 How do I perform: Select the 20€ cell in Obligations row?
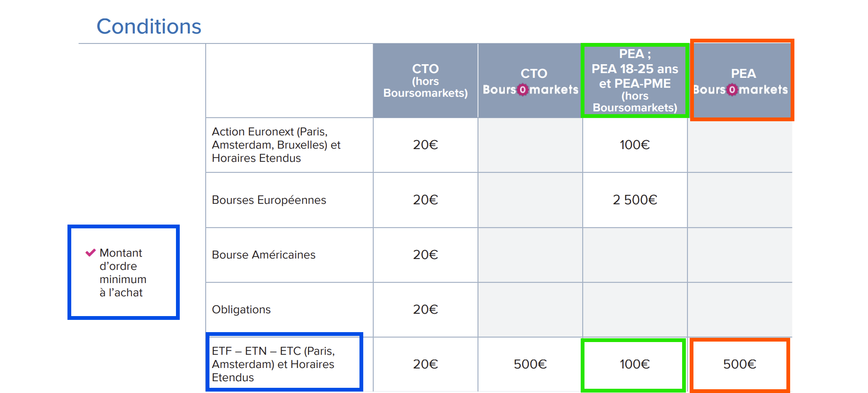pyautogui.click(x=426, y=309)
